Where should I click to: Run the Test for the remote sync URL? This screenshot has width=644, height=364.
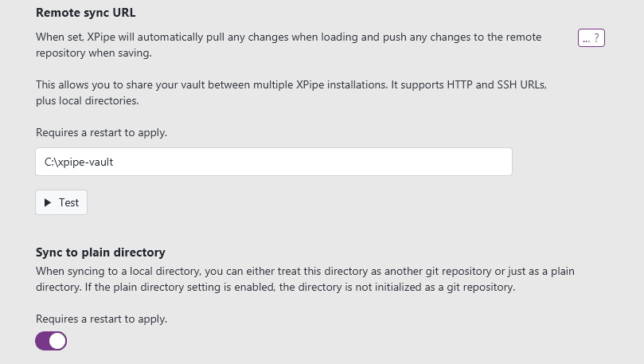click(x=61, y=203)
